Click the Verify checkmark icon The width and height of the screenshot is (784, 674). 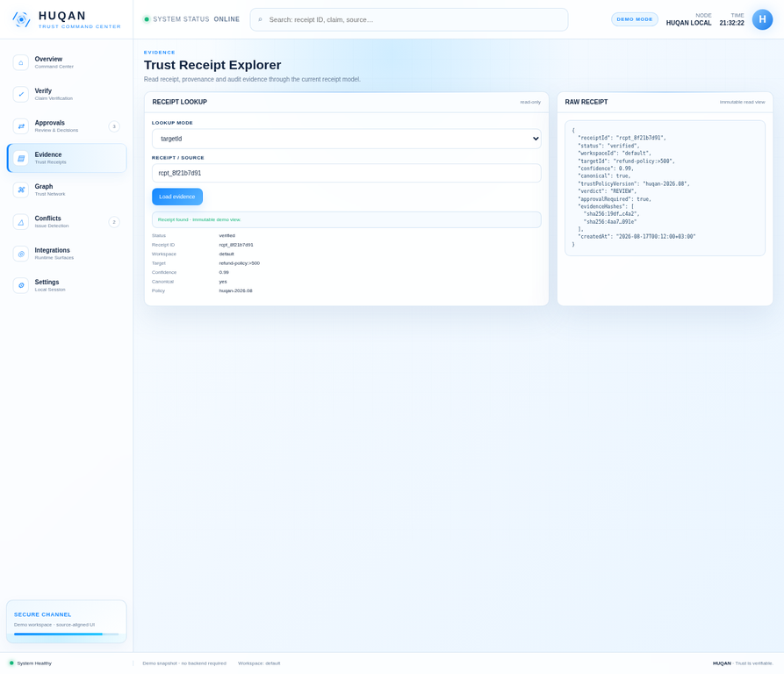(20, 95)
